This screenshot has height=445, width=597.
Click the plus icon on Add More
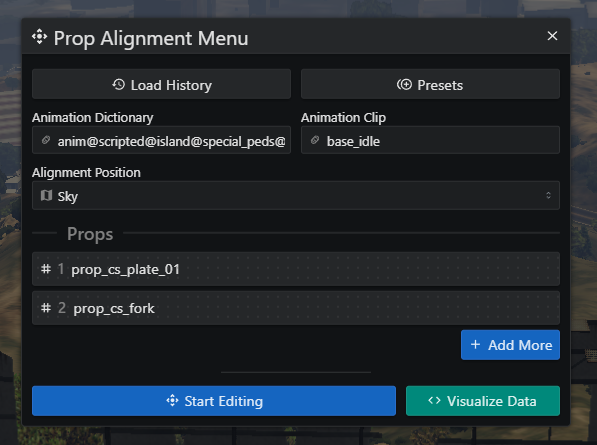475,345
